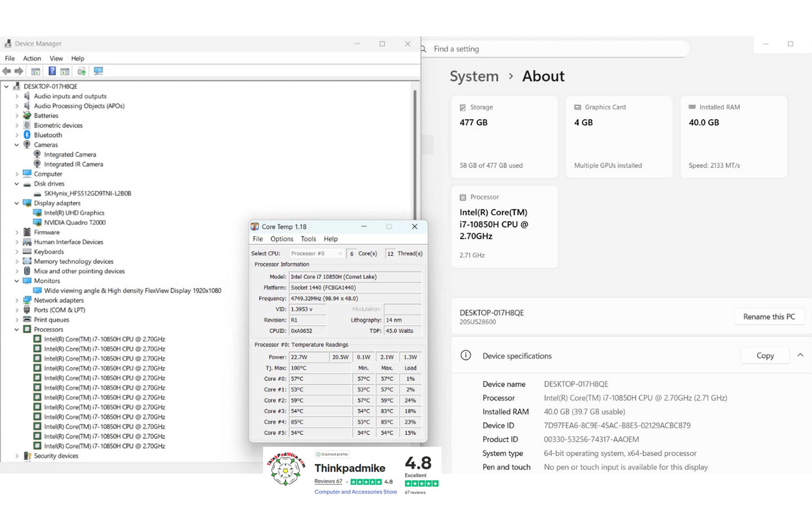Expand the Bluetooth category
The height and width of the screenshot is (510, 812).
[17, 135]
